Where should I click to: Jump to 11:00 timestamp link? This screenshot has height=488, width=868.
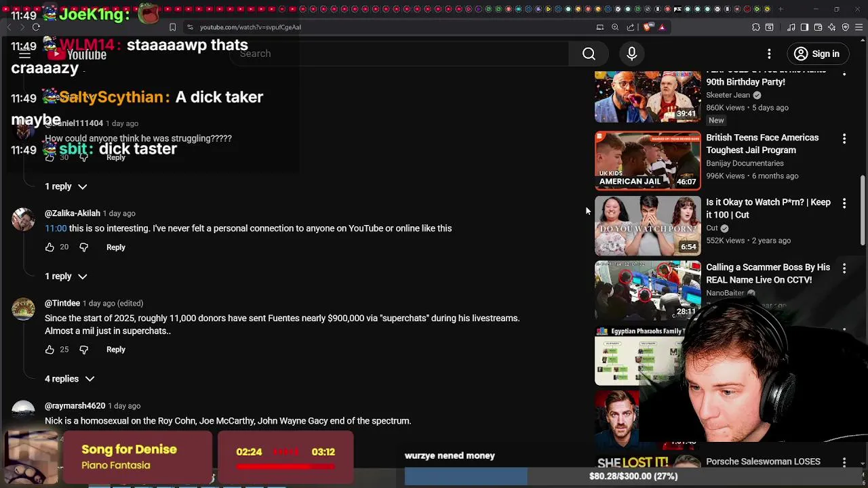click(56, 228)
